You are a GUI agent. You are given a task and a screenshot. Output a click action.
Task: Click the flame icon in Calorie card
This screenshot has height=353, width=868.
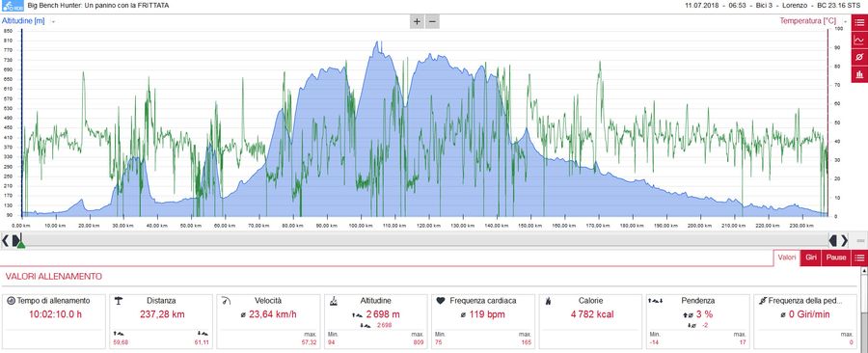pos(548,301)
